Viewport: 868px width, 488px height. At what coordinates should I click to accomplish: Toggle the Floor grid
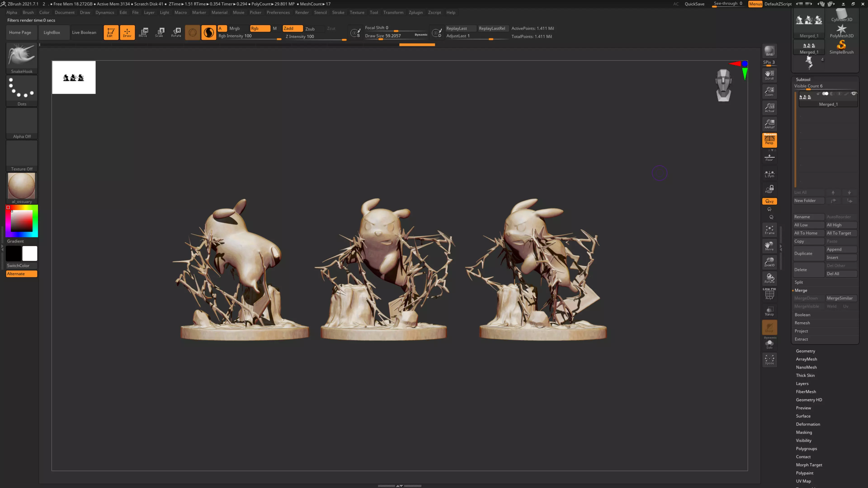[770, 157]
